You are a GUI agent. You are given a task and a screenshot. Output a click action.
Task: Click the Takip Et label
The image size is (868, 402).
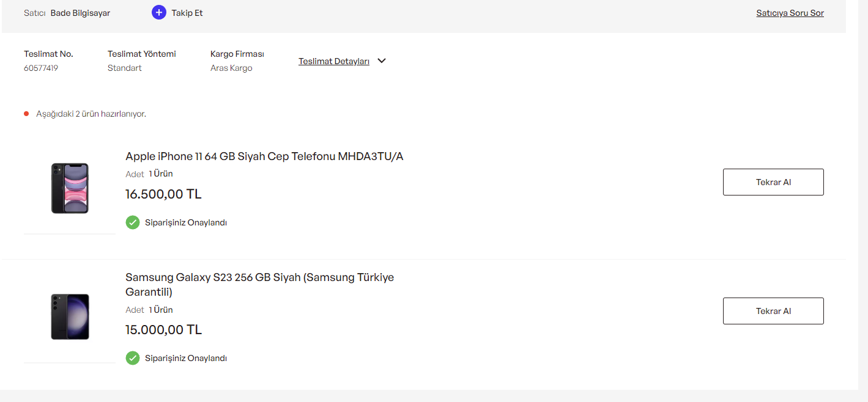[187, 13]
